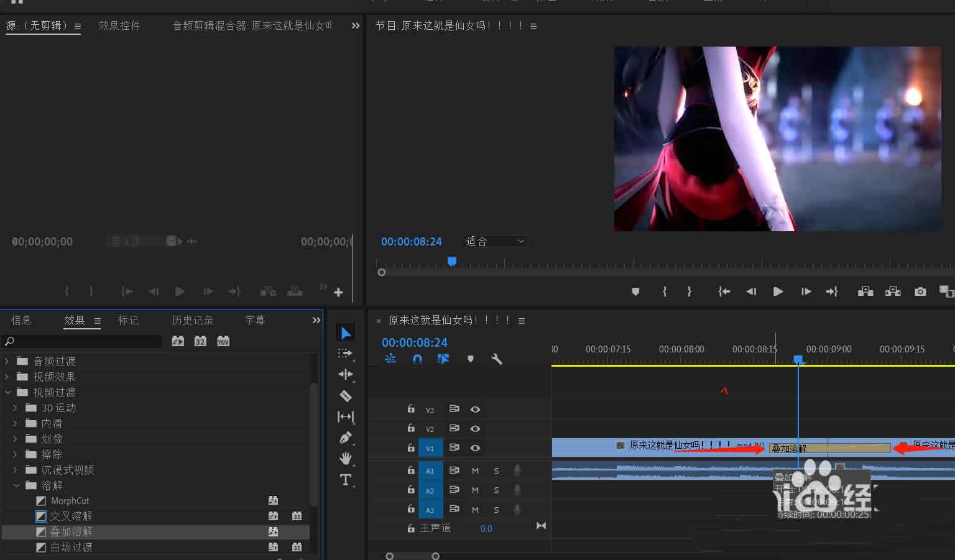
Task: Select the Type tool
Action: 346,480
